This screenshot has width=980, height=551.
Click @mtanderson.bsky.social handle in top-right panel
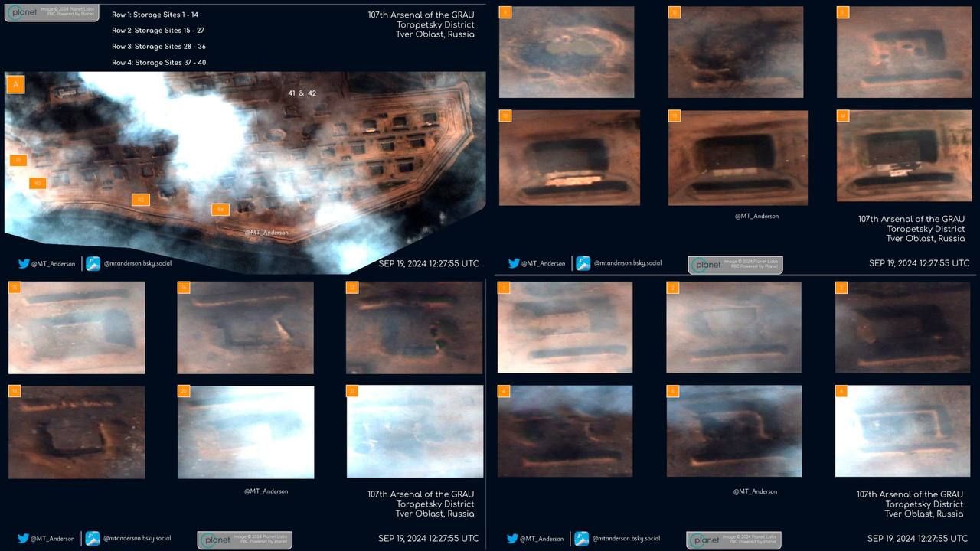pos(626,263)
